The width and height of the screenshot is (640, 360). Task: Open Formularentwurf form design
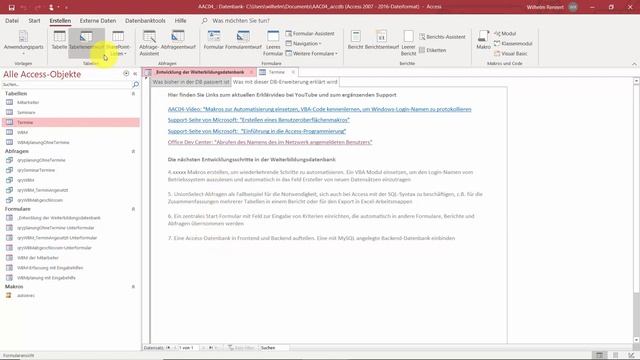(x=243, y=41)
